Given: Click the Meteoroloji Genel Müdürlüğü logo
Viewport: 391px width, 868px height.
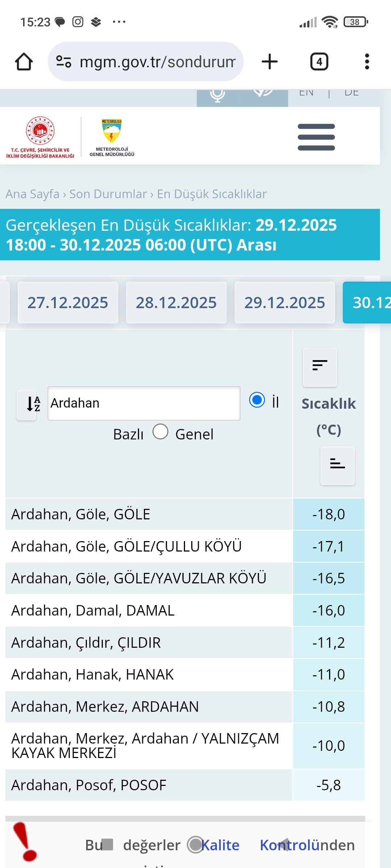Looking at the screenshot, I should coord(112,137).
